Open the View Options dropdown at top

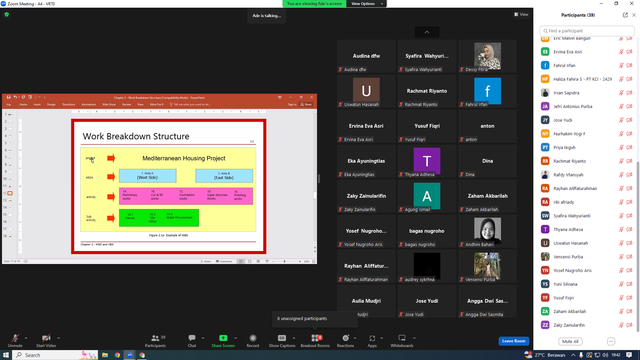pyautogui.click(x=366, y=4)
